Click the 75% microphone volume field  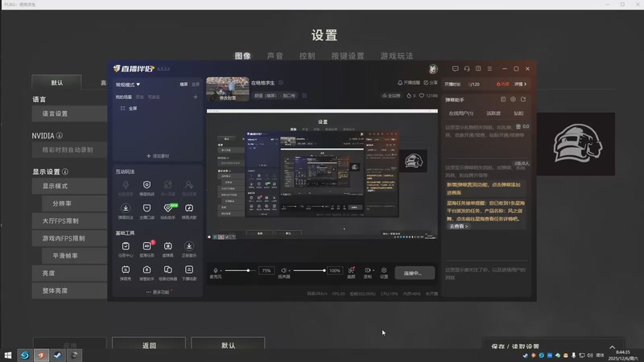coord(266,271)
